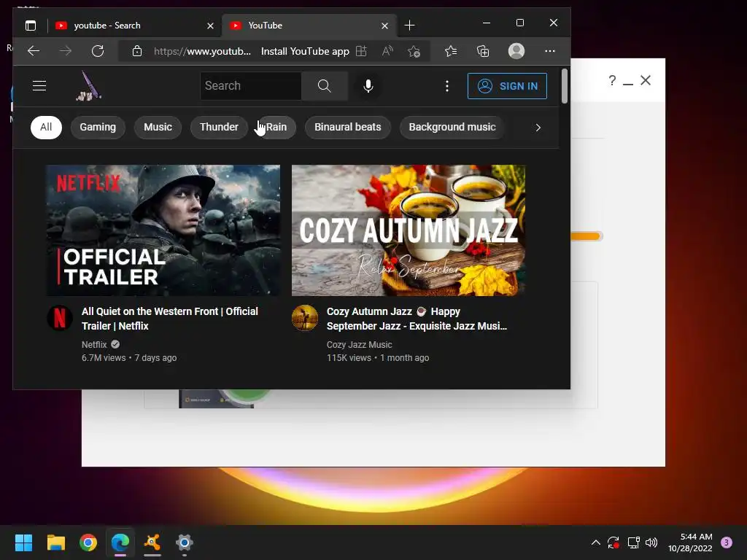Open the All Quiet on the Western Front thumbnail
Image resolution: width=747 pixels, height=560 pixels.
click(x=163, y=230)
